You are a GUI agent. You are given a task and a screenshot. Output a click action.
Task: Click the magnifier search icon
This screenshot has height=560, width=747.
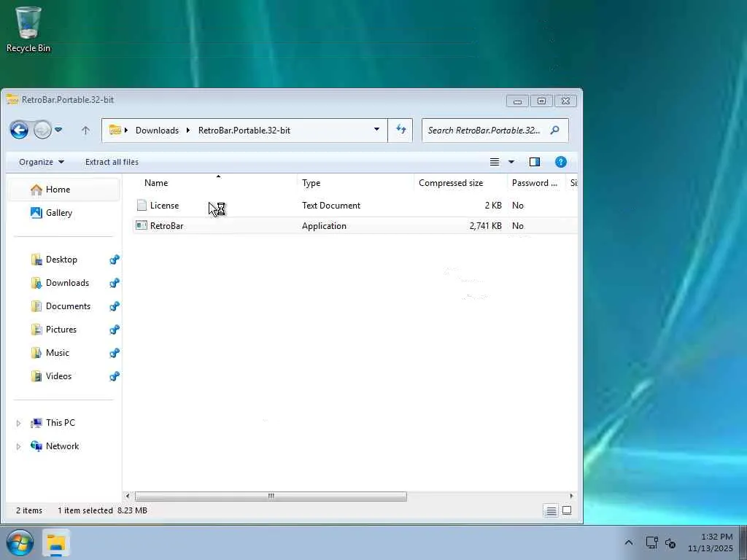pyautogui.click(x=554, y=130)
